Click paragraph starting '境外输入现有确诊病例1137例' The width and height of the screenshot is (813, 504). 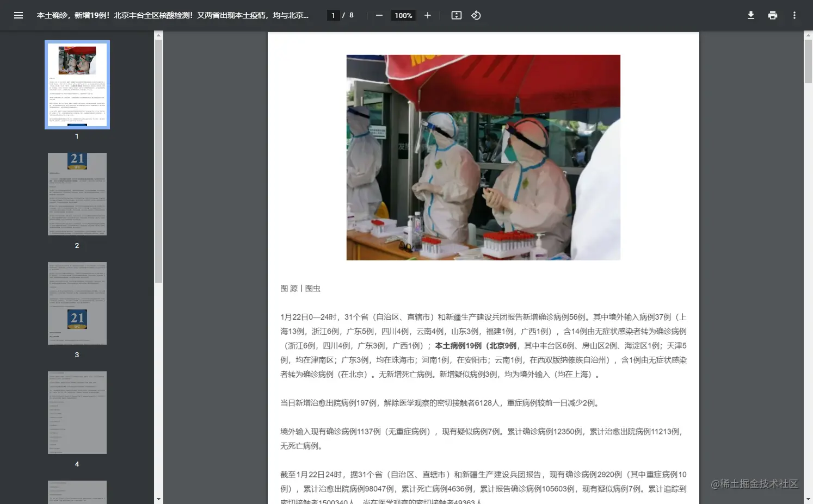coord(483,438)
